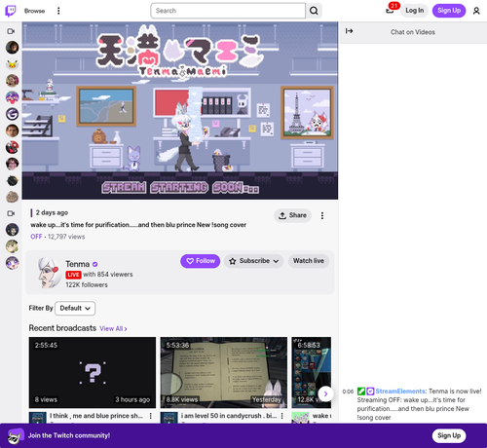Go to the Browse page
Viewport: 487px width, 448px height.
[x=34, y=11]
